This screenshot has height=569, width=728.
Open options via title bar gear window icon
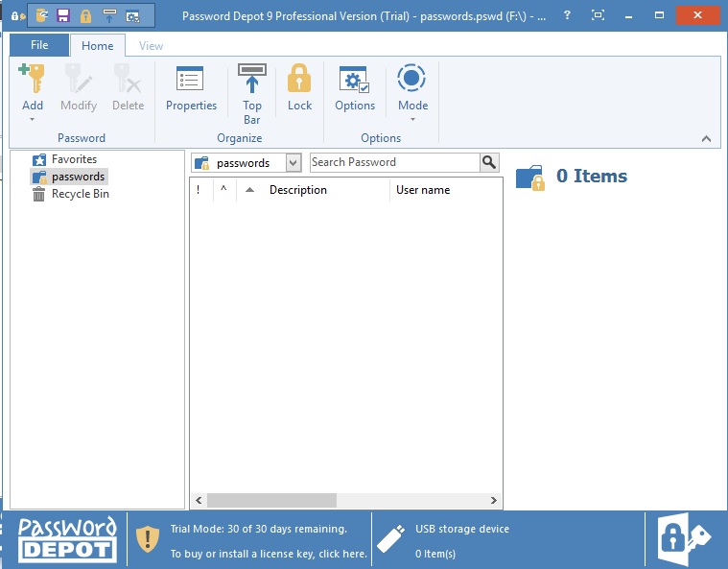point(132,16)
